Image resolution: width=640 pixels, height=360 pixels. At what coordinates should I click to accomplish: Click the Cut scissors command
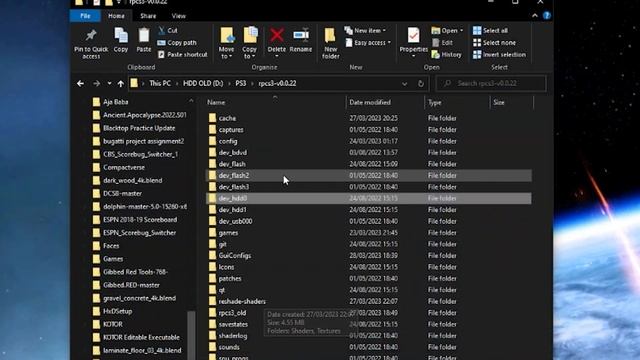(x=168, y=31)
